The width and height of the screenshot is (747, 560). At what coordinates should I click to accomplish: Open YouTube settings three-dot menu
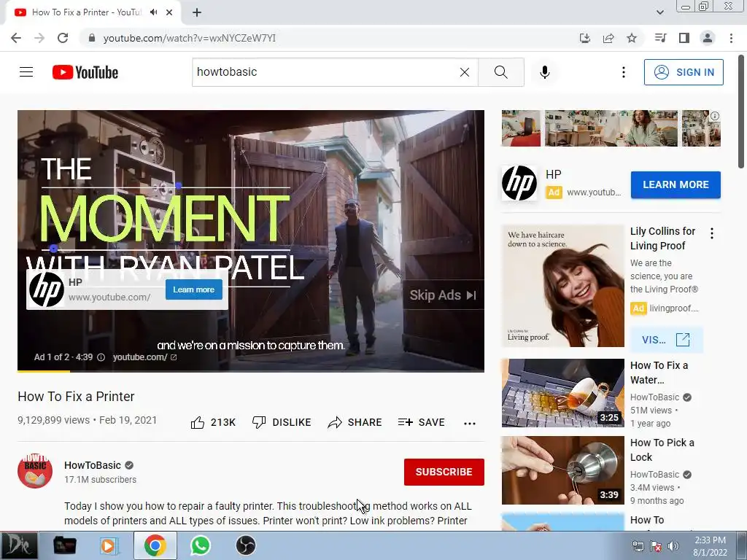tap(623, 72)
